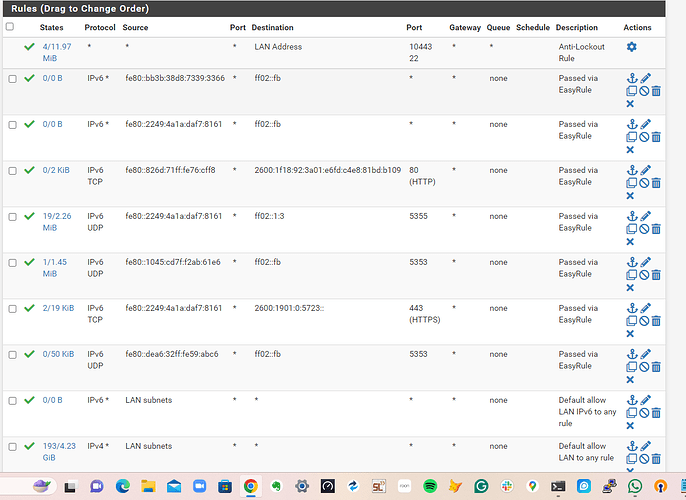Image resolution: width=686 pixels, height=500 pixels.
Task: Check the IPv4 LAN subnets rule checkbox
Action: click(13, 447)
